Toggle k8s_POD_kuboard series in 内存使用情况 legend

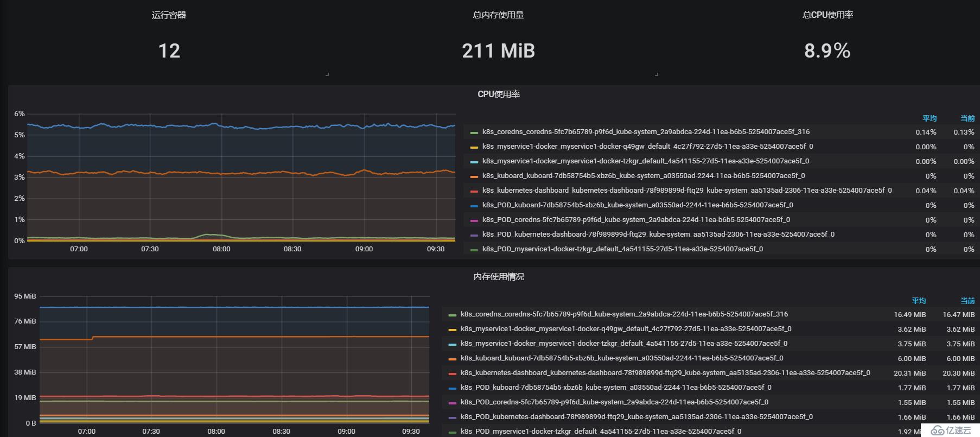[616, 388]
